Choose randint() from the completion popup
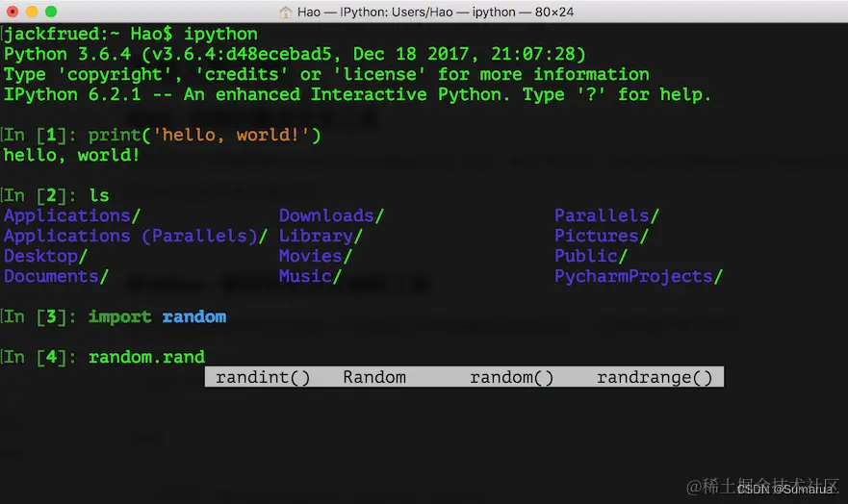Screen dimensions: 848x504 coord(263,377)
